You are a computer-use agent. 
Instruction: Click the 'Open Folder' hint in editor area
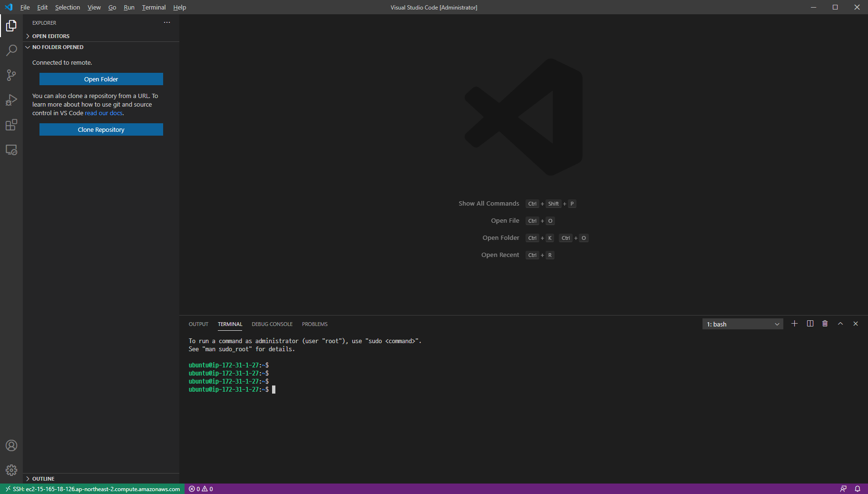coord(501,238)
